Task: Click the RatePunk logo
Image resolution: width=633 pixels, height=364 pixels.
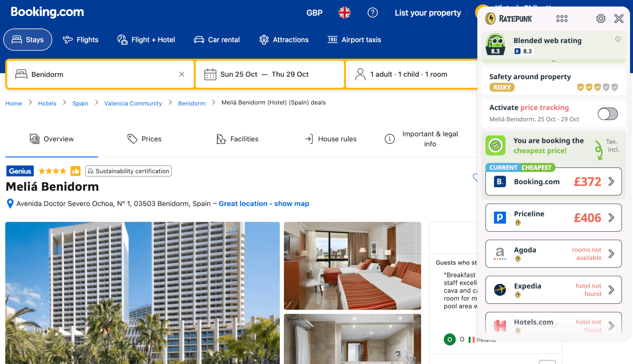Action: tap(508, 19)
